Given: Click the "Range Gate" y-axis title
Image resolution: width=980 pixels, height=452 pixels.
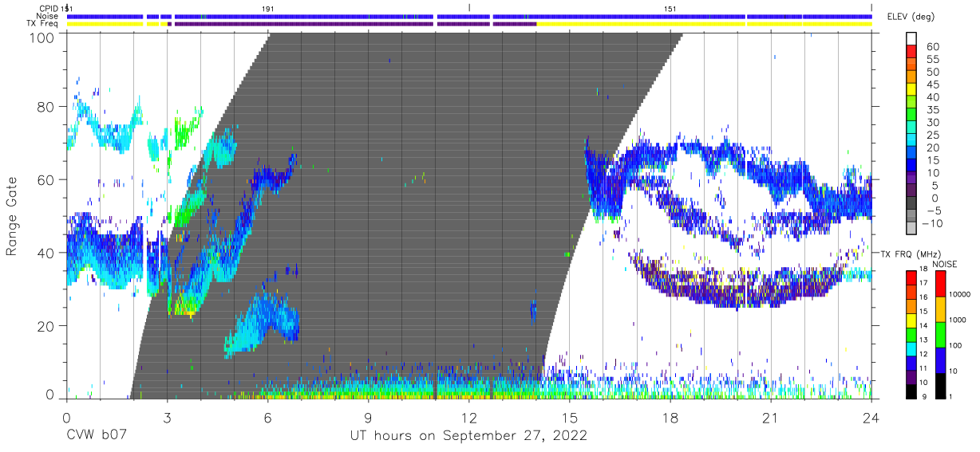Looking at the screenshot, I should pos(12,217).
